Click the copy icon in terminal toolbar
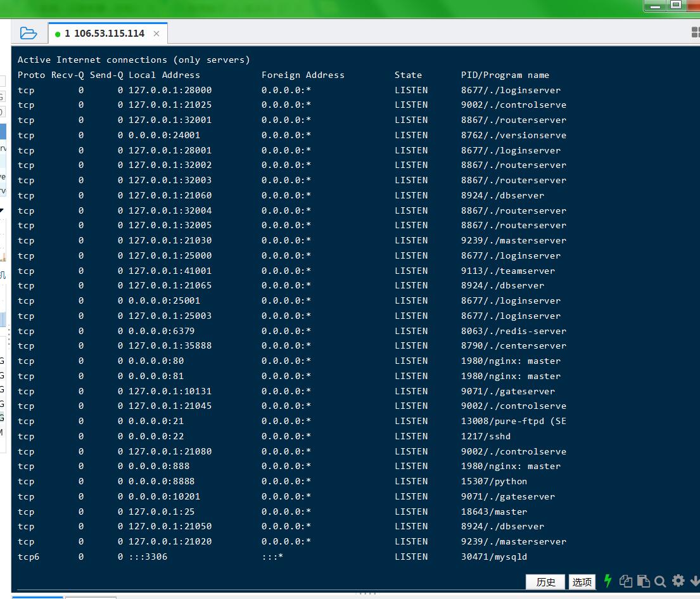Viewport: 700px width, 599px height. click(626, 581)
